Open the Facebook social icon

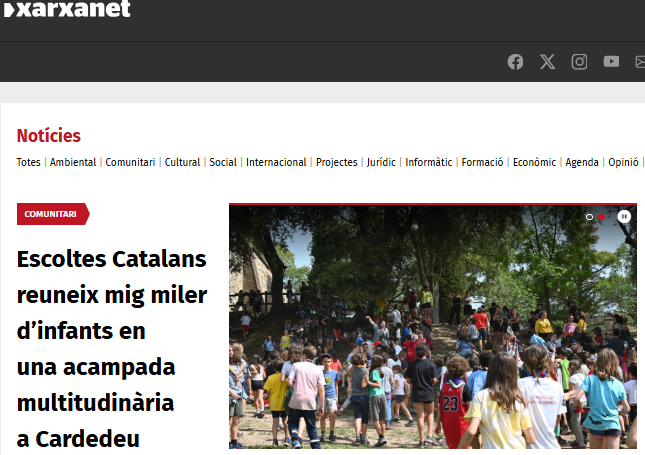(515, 62)
